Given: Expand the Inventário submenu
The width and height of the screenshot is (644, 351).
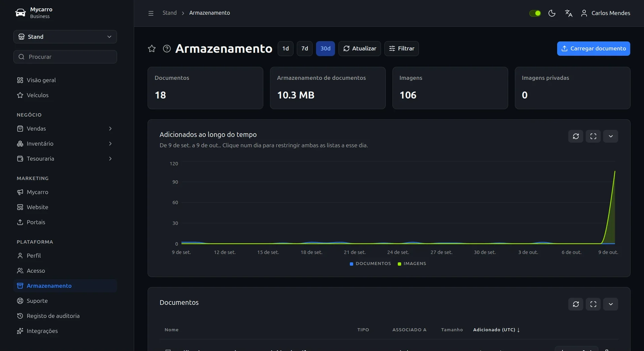Looking at the screenshot, I should [x=65, y=144].
